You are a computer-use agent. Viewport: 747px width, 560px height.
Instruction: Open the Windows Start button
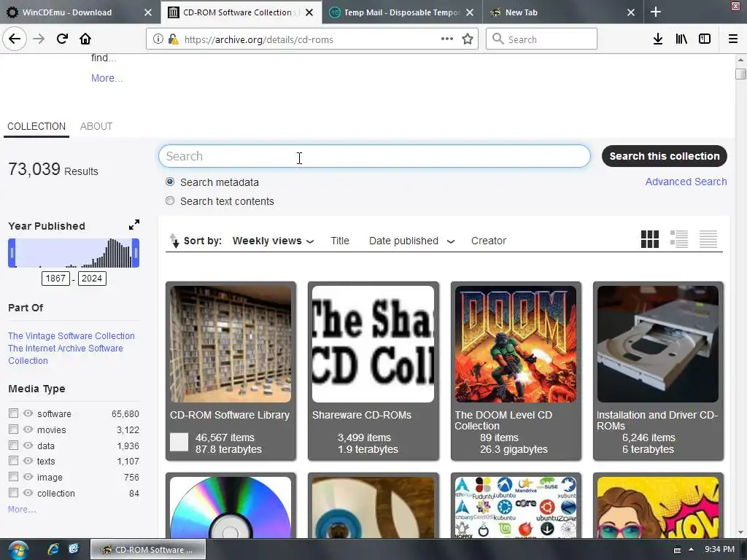click(18, 550)
